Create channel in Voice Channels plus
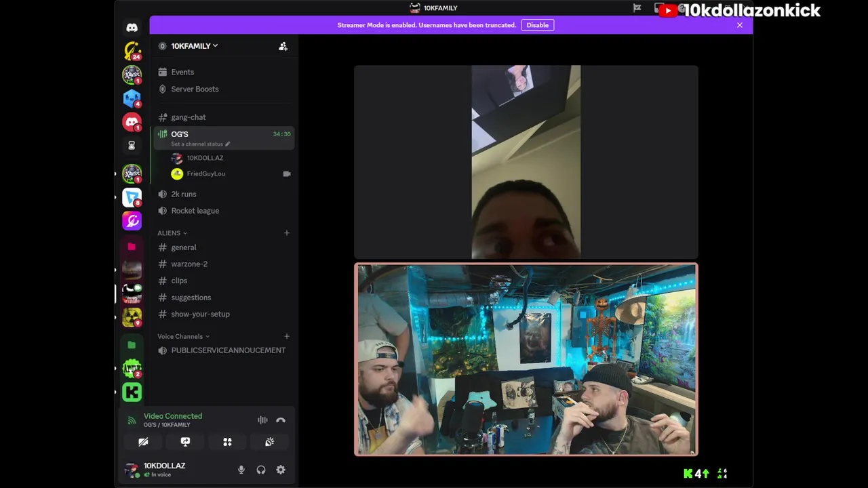The width and height of the screenshot is (868, 488). pyautogui.click(x=286, y=336)
